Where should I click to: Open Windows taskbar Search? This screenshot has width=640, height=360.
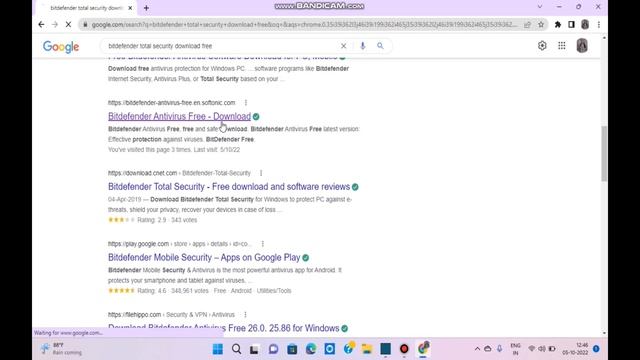236,349
